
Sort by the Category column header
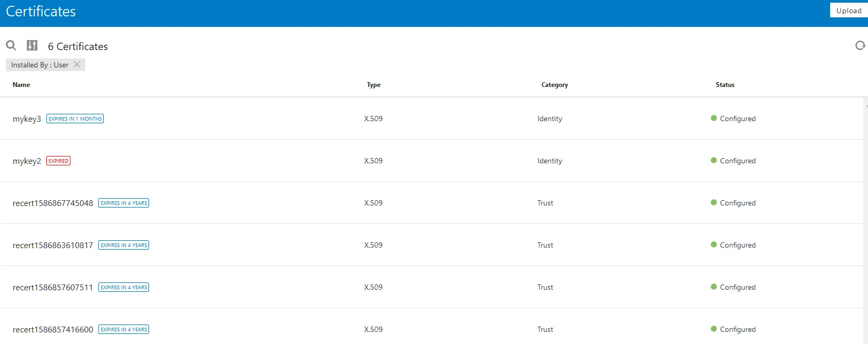tap(554, 85)
